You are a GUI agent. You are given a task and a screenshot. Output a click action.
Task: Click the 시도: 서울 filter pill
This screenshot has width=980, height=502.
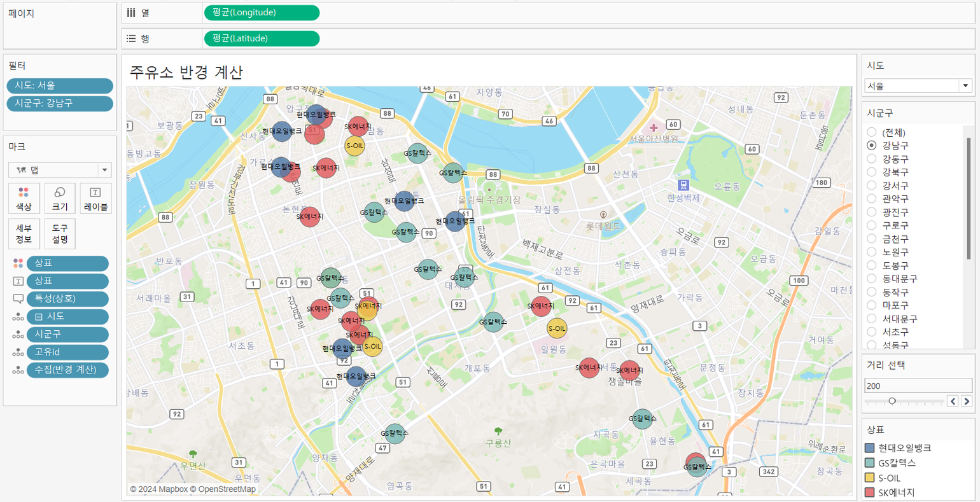click(60, 86)
